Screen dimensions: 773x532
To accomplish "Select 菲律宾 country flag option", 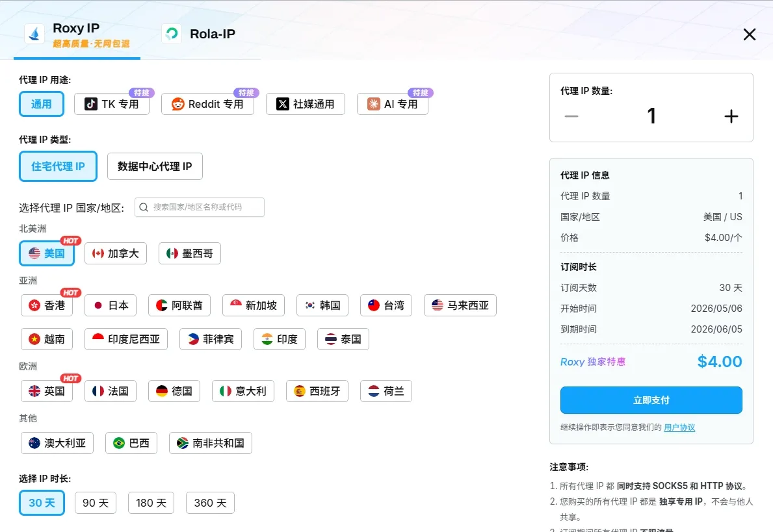I will [211, 339].
